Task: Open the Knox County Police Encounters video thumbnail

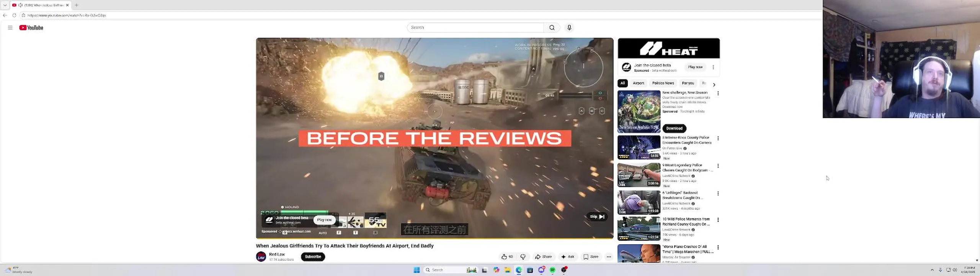Action: 639,147
